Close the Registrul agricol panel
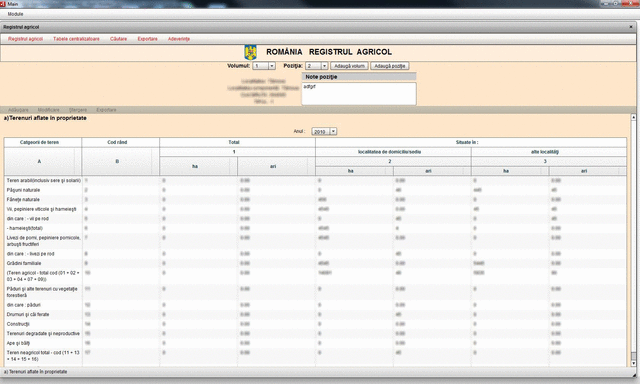This screenshot has height=384, width=640. click(x=631, y=27)
